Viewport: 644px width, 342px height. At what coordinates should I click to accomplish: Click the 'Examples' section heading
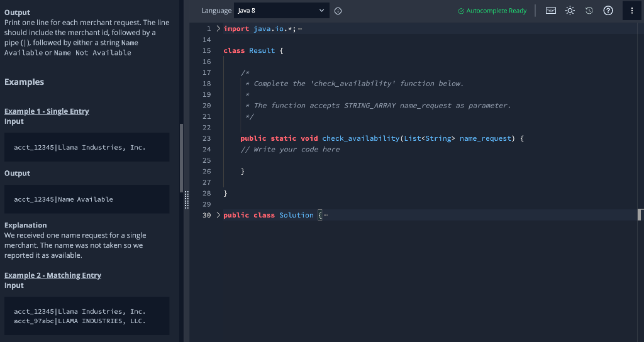click(x=25, y=82)
